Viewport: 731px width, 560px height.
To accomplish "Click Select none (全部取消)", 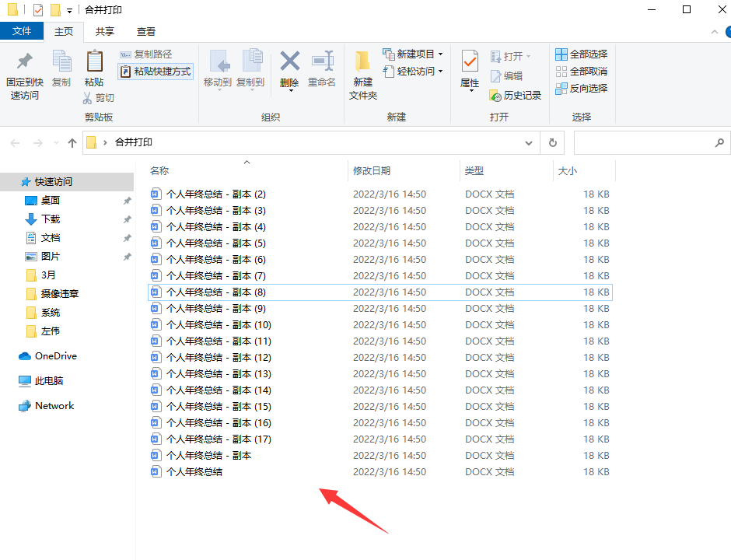I will pyautogui.click(x=582, y=72).
